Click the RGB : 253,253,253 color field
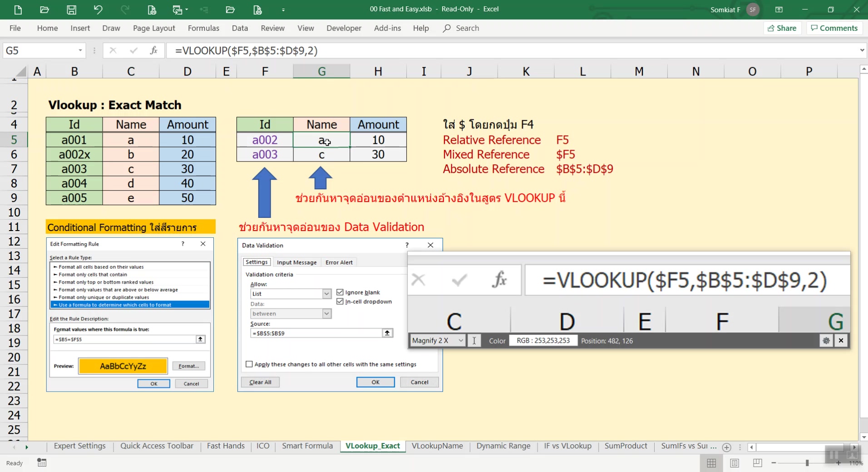868x472 pixels. click(x=543, y=341)
